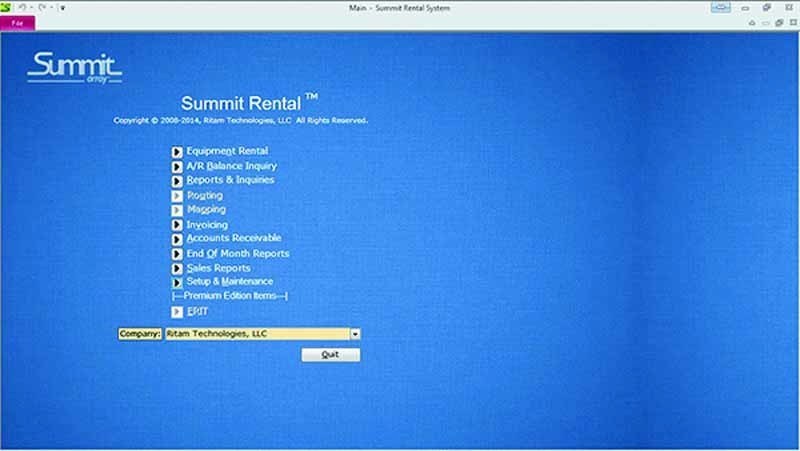
Task: Click the EXIT menu entry
Action: pyautogui.click(x=197, y=311)
